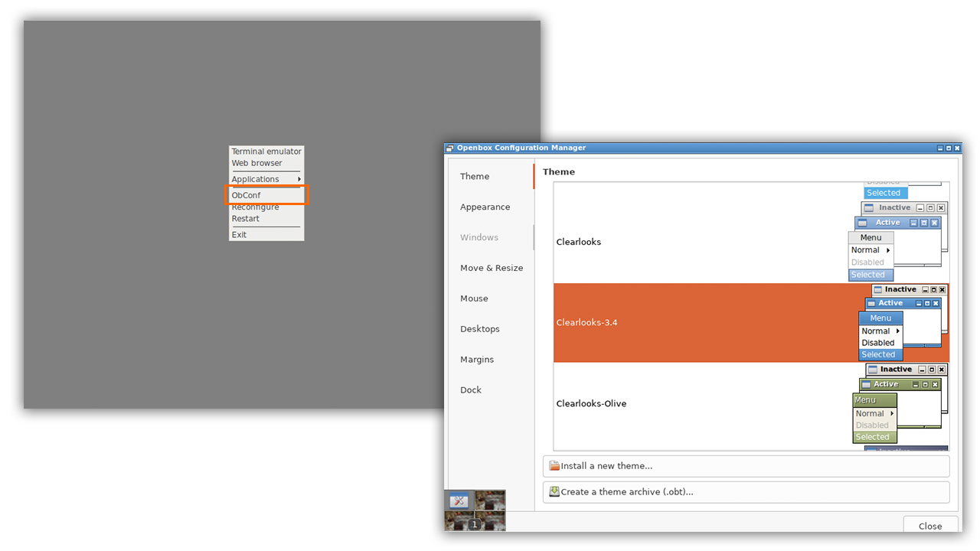Open the Dock section
This screenshot has height=551, width=980.
click(x=491, y=390)
